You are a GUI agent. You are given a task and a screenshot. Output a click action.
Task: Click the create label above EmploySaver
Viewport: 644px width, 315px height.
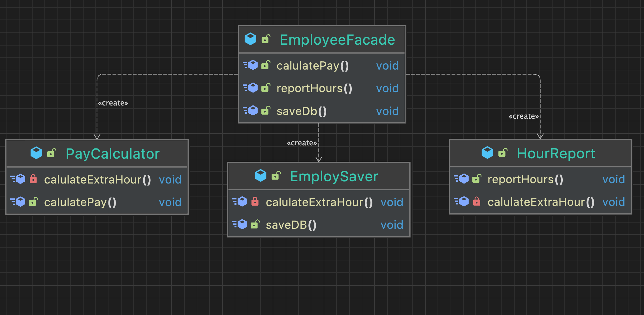pos(302,143)
